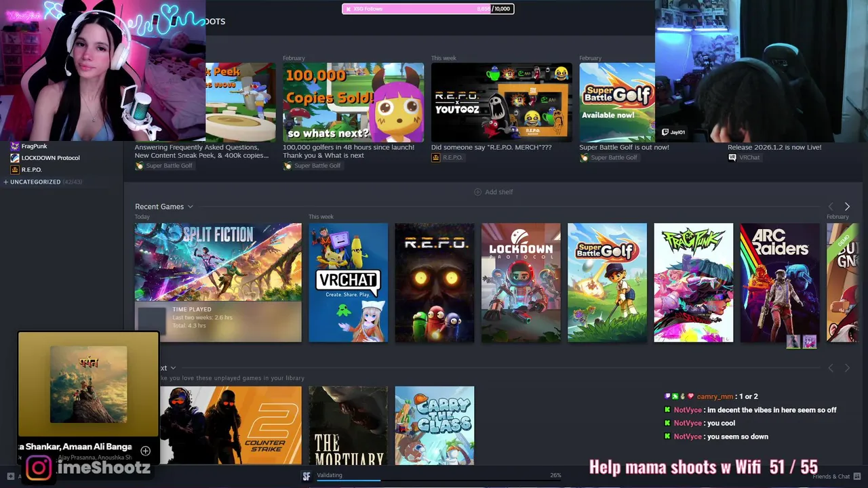Open the Carry The Glass game cover
This screenshot has width=868, height=488.
[435, 426]
